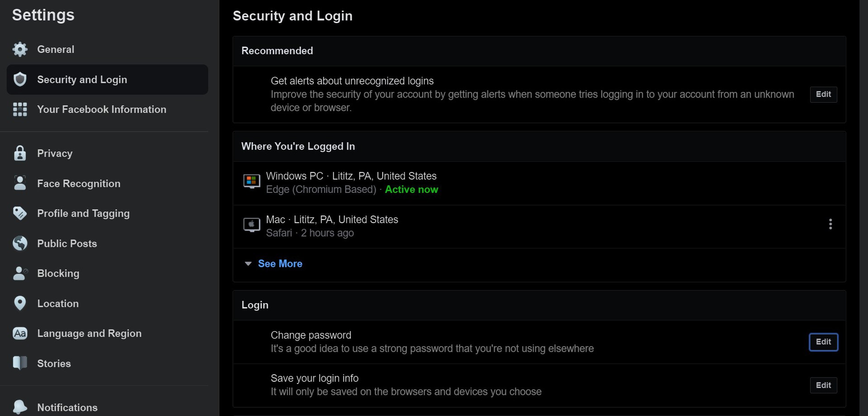This screenshot has width=868, height=416.
Task: Click the Blocking user icon
Action: tap(20, 273)
